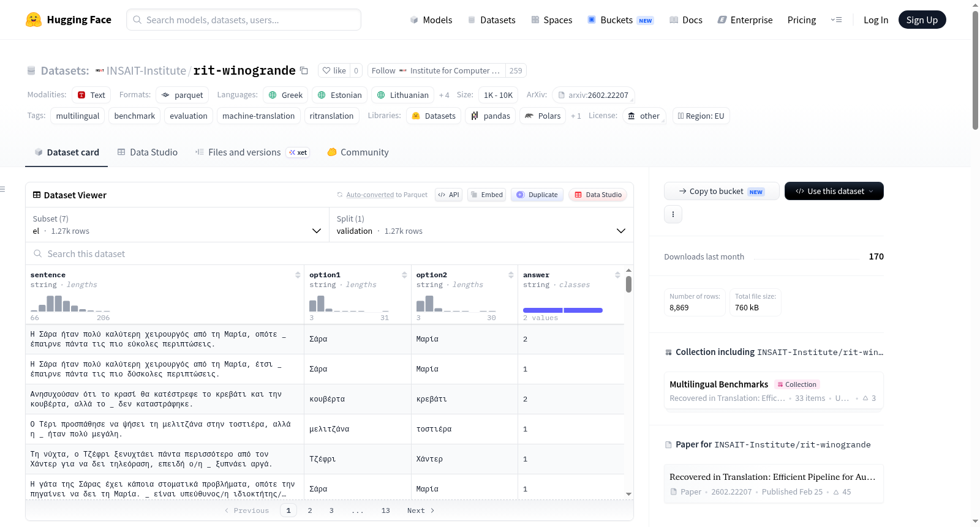Select the parquet format tag
This screenshot has width=980, height=527.
[x=182, y=95]
